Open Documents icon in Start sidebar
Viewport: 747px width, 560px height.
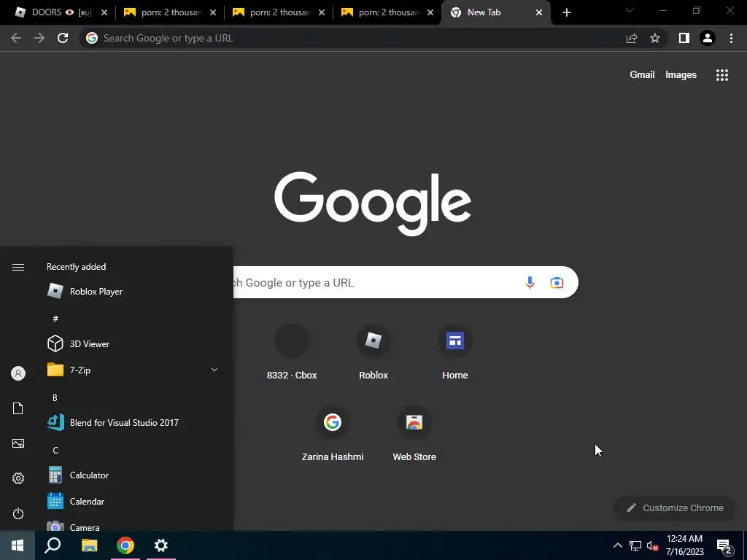pos(18,408)
